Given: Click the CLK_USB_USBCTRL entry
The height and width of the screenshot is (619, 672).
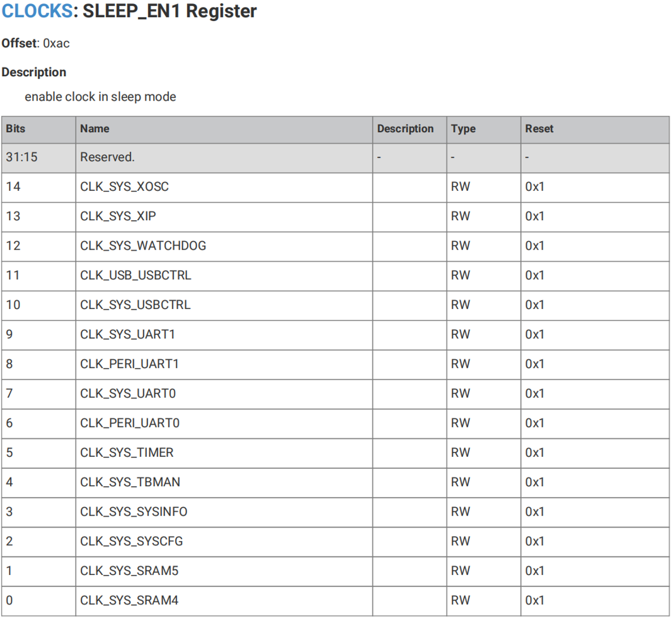Looking at the screenshot, I should point(136,276).
